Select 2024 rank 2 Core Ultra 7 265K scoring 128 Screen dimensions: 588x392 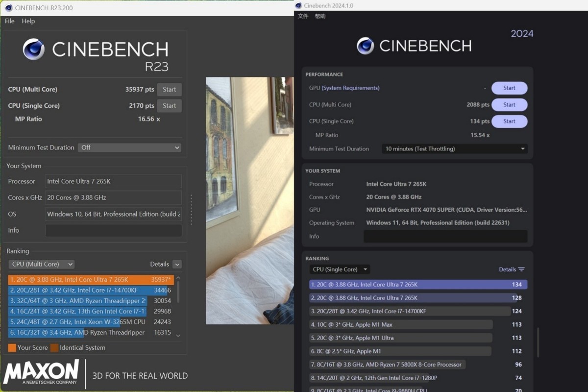418,298
